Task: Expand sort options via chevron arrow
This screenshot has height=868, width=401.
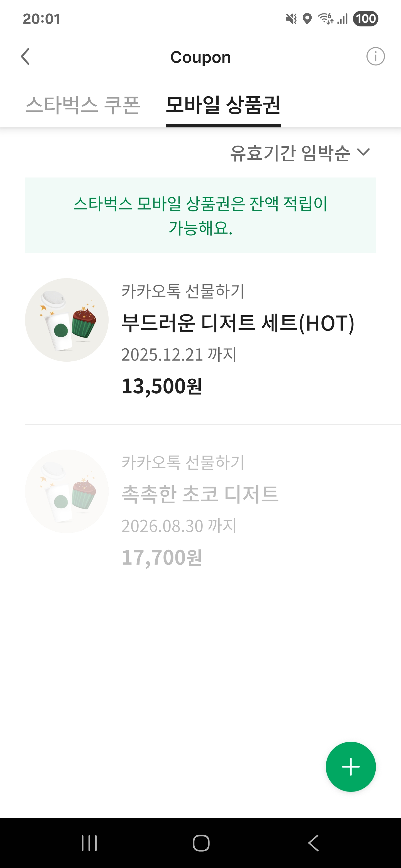Action: tap(364, 152)
